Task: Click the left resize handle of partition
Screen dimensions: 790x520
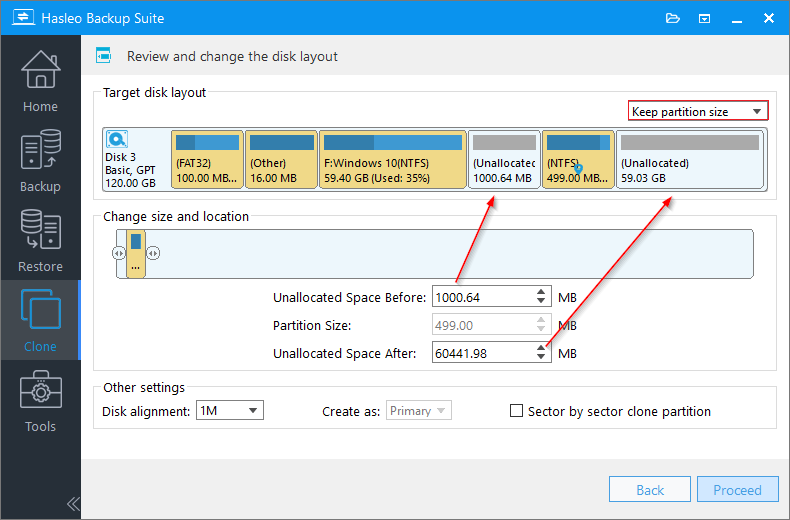Action: (x=119, y=253)
